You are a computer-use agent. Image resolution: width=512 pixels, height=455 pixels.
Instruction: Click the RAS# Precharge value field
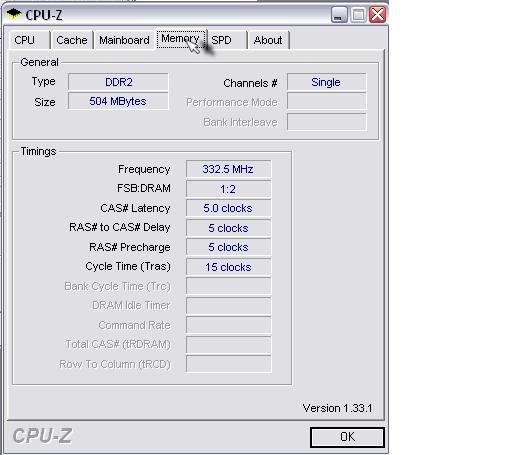(x=228, y=247)
